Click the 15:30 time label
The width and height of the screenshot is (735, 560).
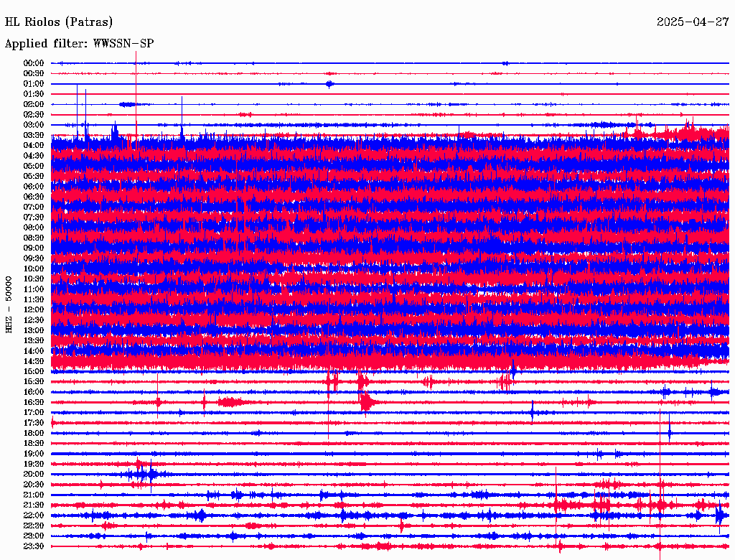click(34, 382)
